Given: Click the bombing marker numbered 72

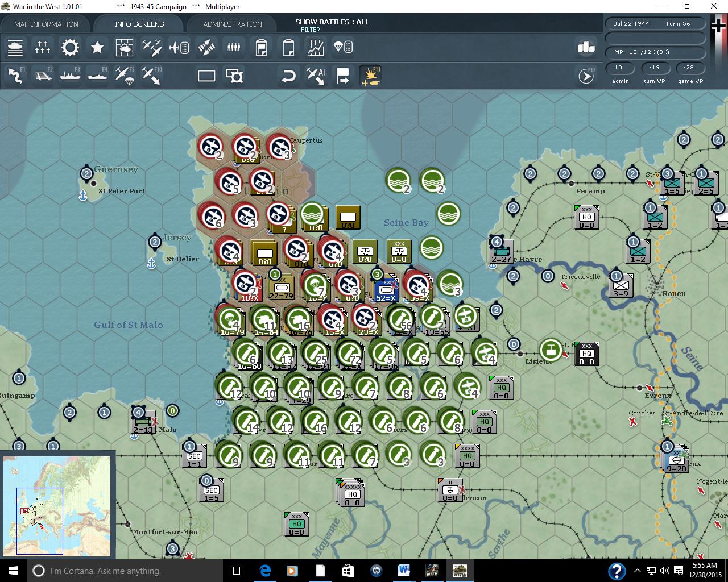Looking at the screenshot, I should tap(350, 353).
